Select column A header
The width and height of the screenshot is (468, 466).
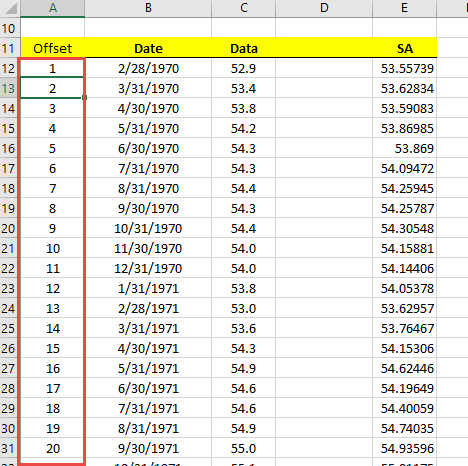[53, 8]
